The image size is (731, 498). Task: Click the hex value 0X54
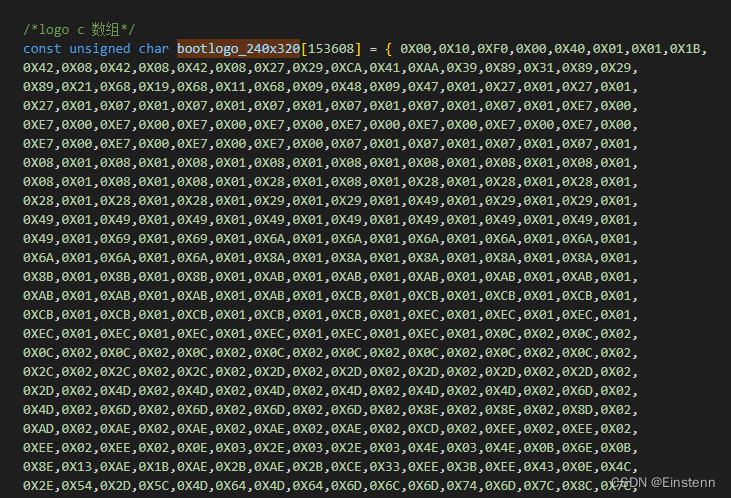click(x=77, y=486)
